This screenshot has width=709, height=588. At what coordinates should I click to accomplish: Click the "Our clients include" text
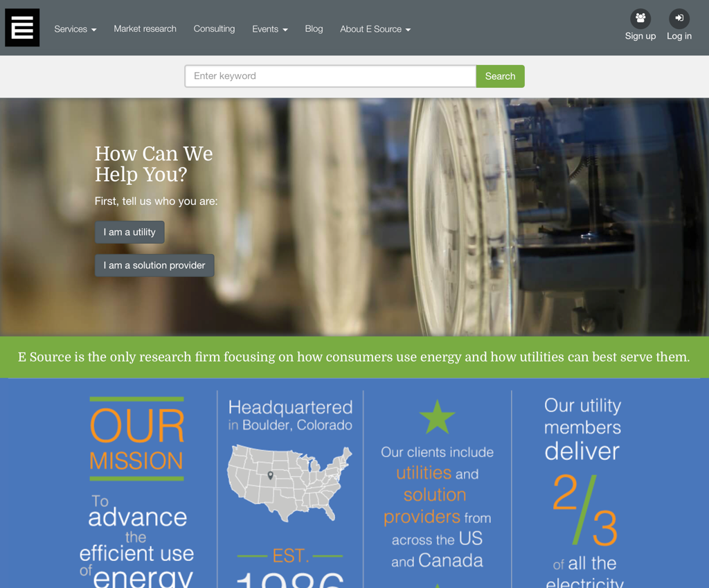pos(438,452)
